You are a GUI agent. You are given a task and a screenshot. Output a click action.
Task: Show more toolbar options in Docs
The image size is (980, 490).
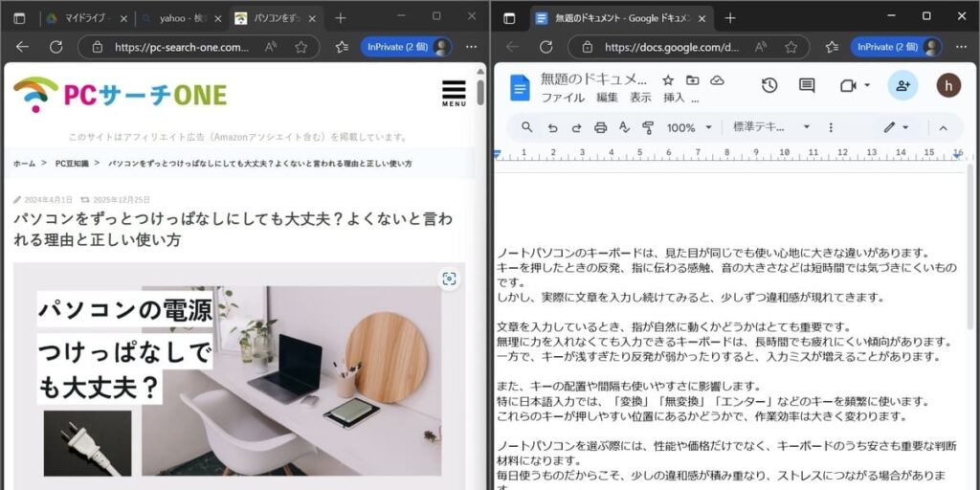coord(830,127)
